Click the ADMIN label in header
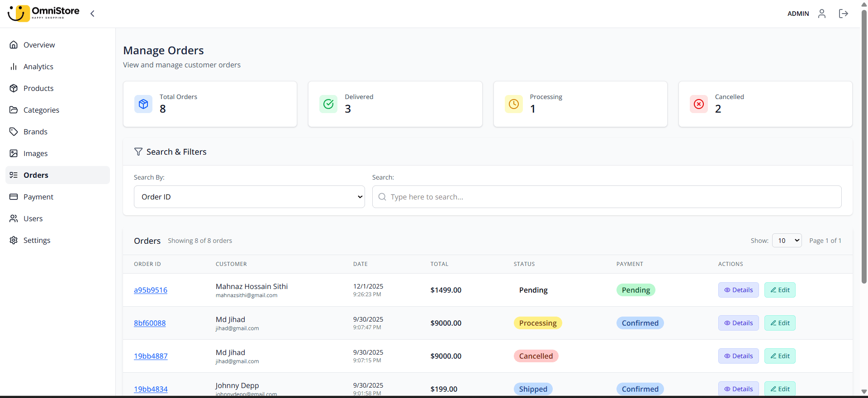This screenshot has width=868, height=398. point(798,14)
